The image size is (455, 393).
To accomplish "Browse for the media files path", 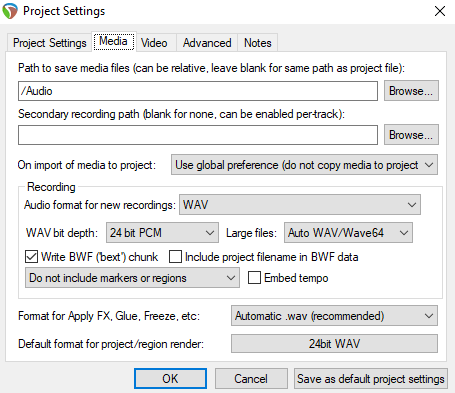I will (x=411, y=91).
